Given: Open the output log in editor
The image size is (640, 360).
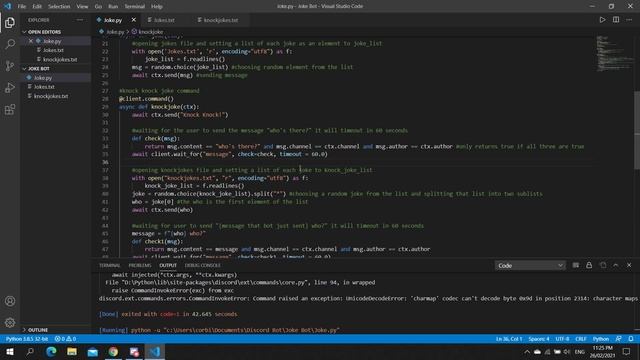Looking at the screenshot, I should click(603, 265).
